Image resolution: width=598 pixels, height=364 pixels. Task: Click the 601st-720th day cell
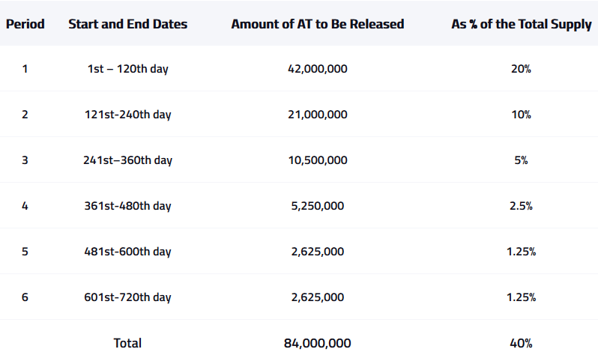tap(127, 297)
